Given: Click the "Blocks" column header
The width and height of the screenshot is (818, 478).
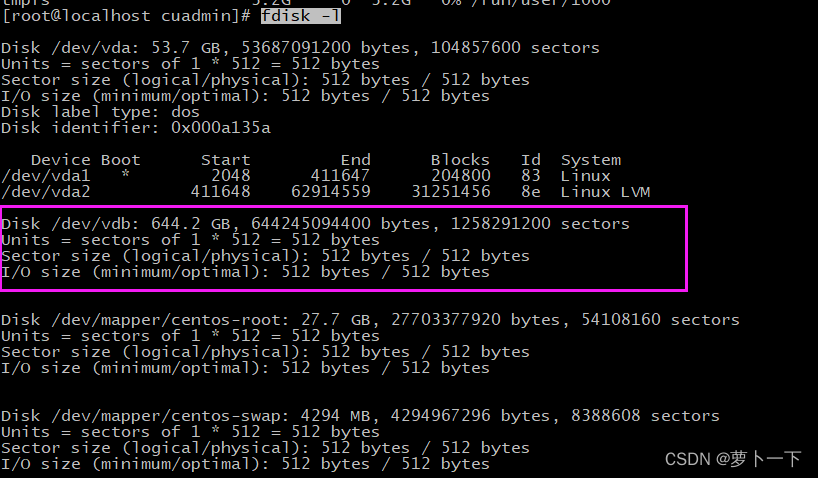Looking at the screenshot, I should [460, 160].
